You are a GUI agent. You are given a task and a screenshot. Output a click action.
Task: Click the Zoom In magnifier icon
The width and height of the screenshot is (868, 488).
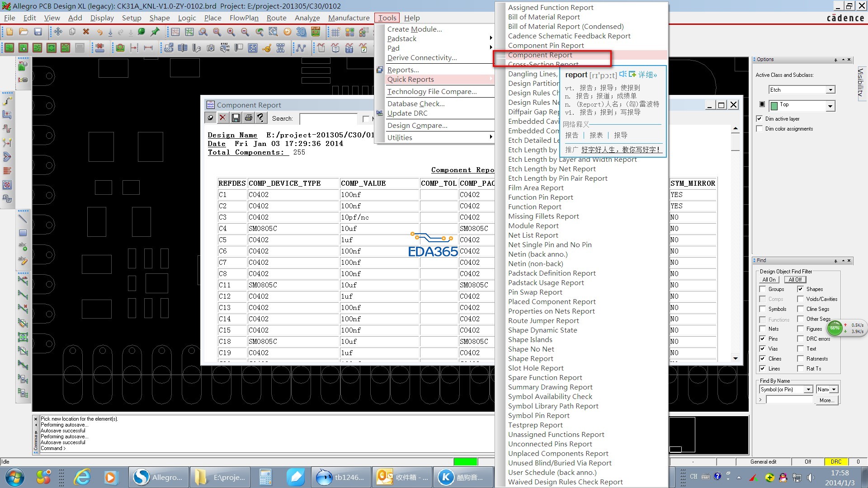tap(231, 32)
